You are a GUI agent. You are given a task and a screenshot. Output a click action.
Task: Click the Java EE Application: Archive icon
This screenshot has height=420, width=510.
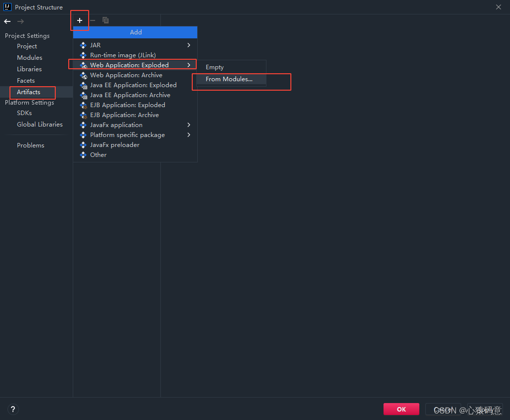coord(84,95)
